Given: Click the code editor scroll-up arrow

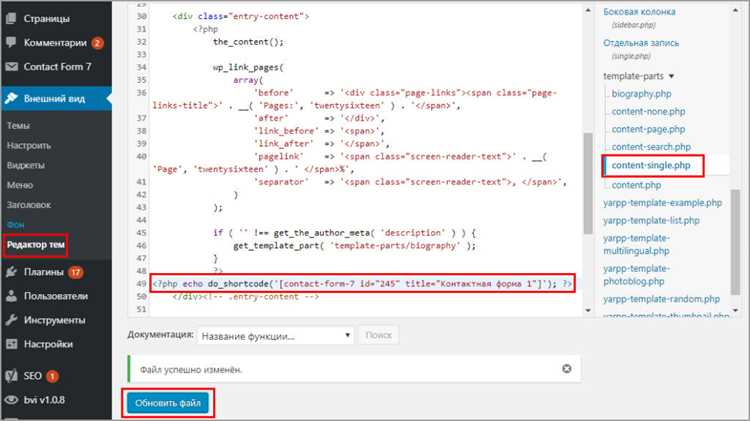Looking at the screenshot, I should tap(588, 10).
